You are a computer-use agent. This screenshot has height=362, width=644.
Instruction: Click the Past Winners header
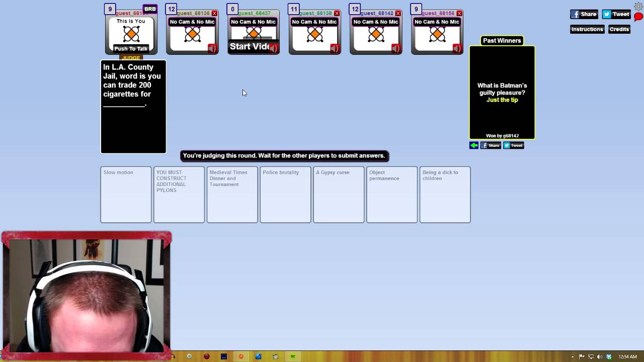point(502,41)
